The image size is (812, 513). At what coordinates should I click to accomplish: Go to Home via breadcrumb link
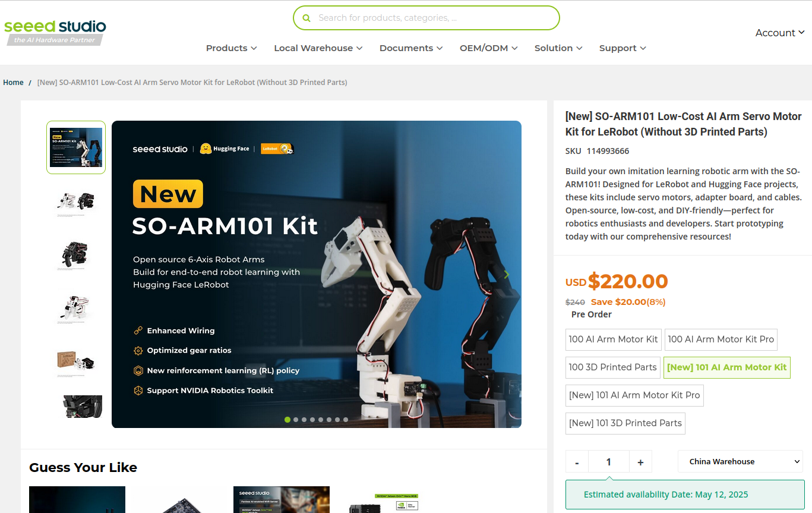pyautogui.click(x=13, y=83)
